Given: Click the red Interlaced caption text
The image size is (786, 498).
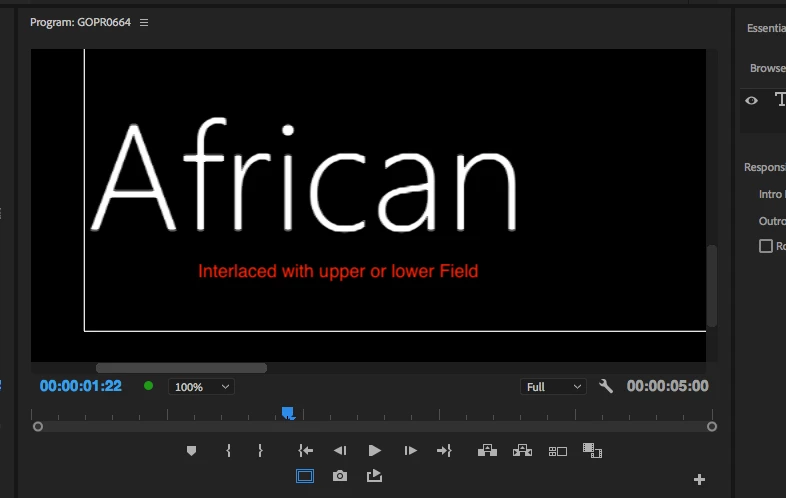Looking at the screenshot, I should (x=338, y=271).
